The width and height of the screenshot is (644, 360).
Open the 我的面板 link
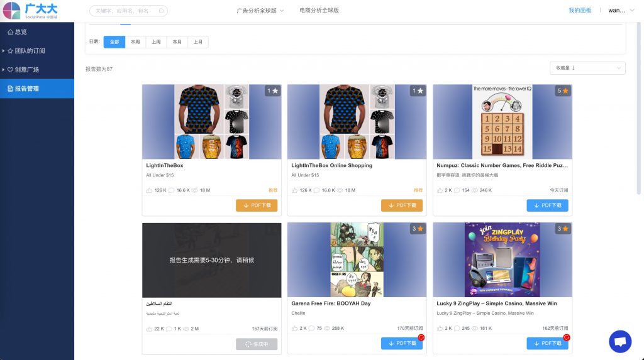coord(580,10)
